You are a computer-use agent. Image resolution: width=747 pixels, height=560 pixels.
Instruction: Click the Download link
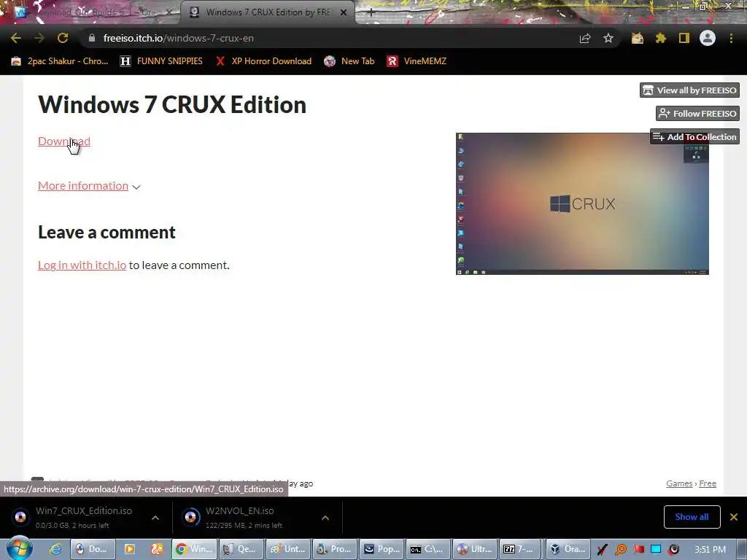(x=64, y=141)
